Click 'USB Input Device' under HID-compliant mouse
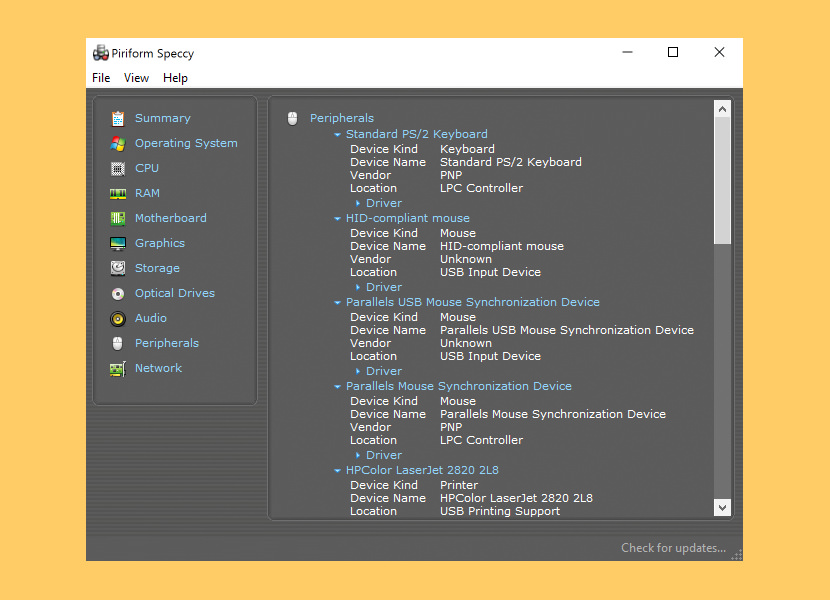Image resolution: width=830 pixels, height=600 pixels. pos(490,272)
